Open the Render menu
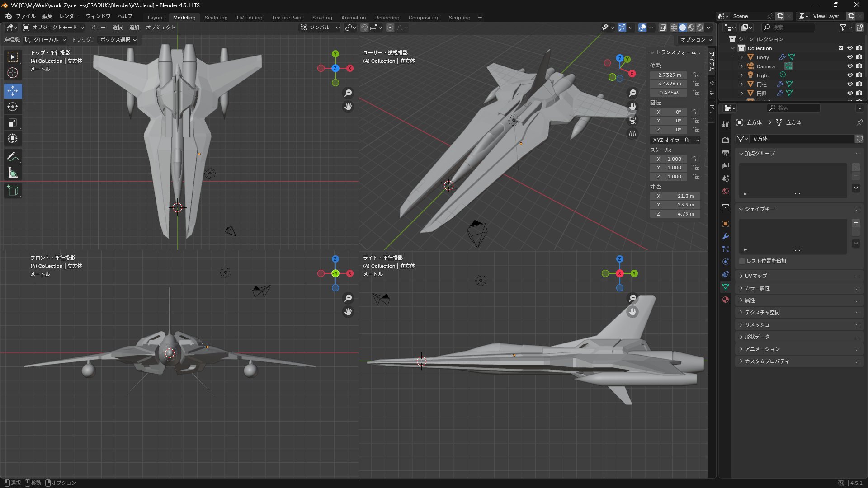Screen dimensions: 868x488 69,16
